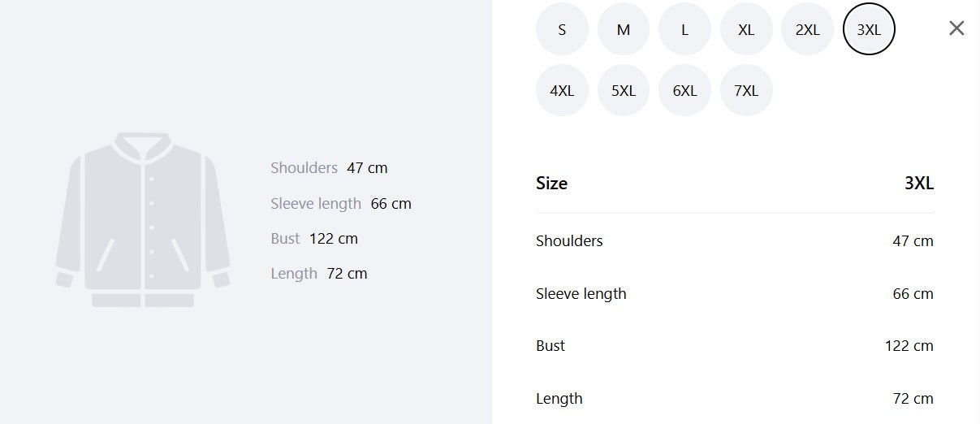Click the Sleeve length row in table
Image resolution: width=980 pixels, height=424 pixels.
[735, 293]
